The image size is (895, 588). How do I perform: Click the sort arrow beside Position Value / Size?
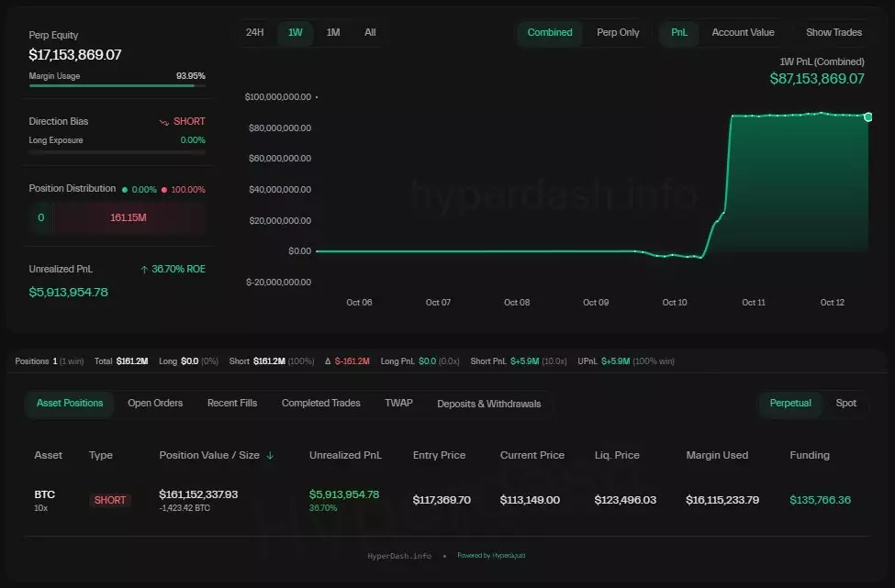click(x=270, y=455)
